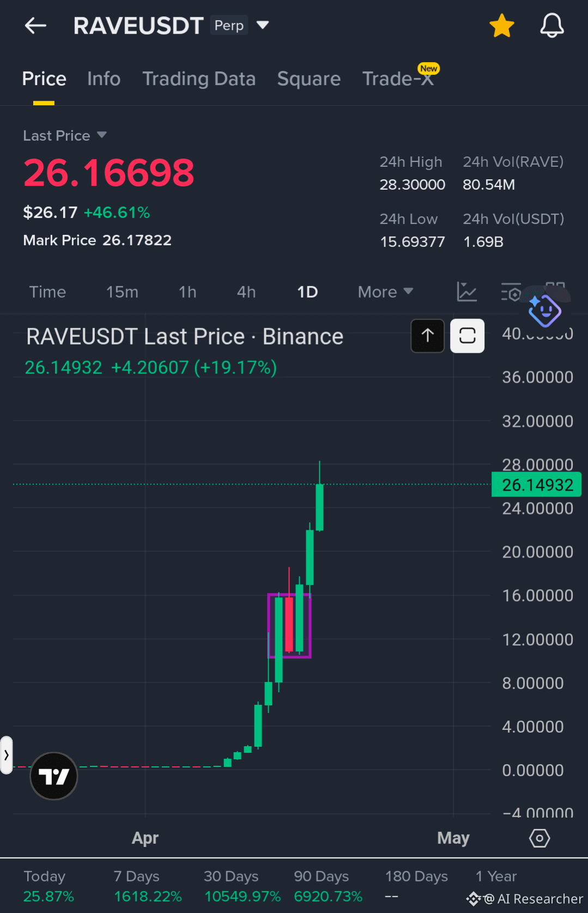
Task: Click the RAVEUSDT Last Price Binance title
Action: 185,337
